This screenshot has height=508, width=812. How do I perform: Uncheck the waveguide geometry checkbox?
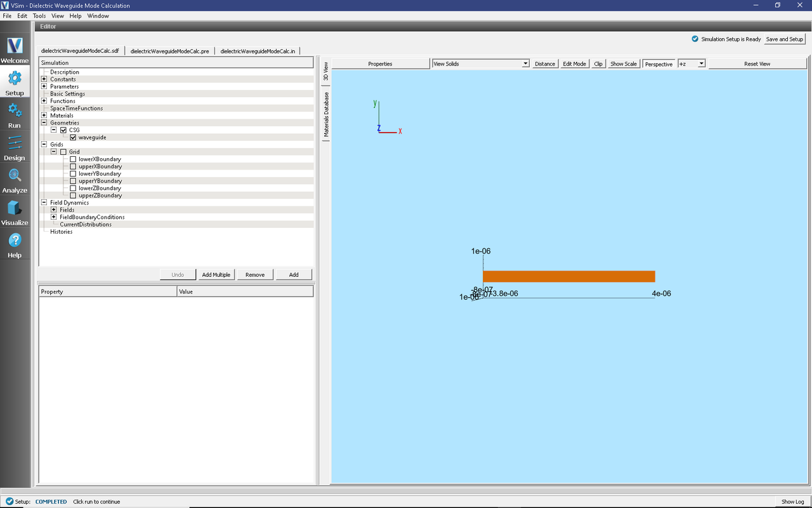pos(73,137)
